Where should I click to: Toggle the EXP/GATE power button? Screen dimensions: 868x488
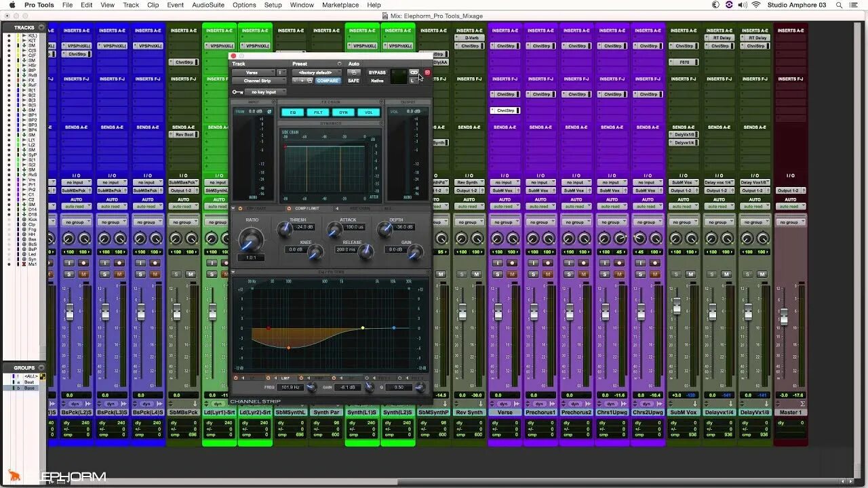pyautogui.click(x=240, y=208)
